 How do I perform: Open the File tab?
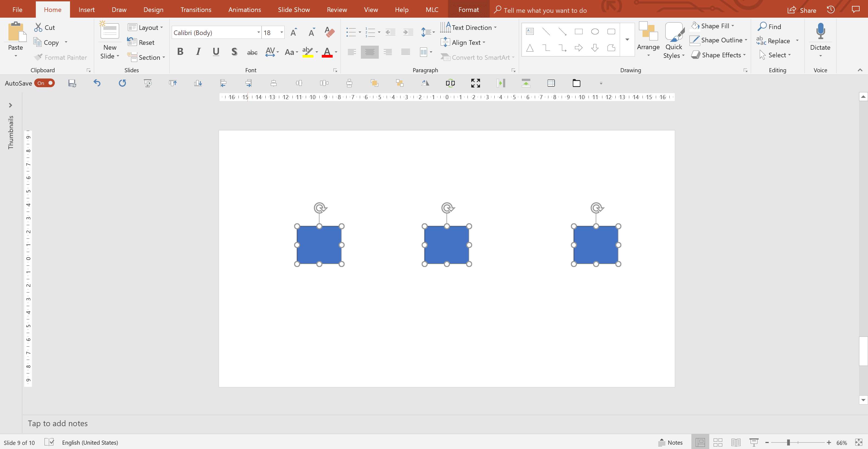click(x=17, y=10)
